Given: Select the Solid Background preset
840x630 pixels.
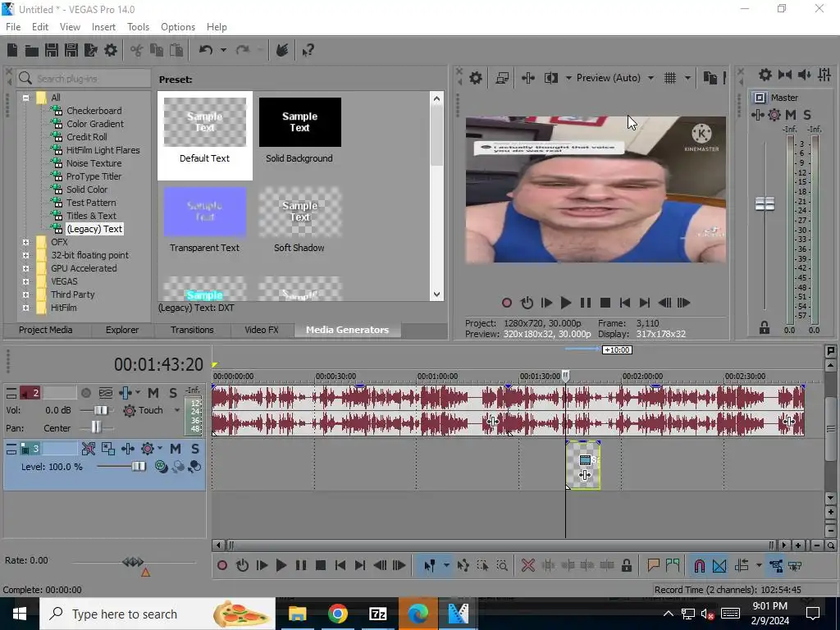Looking at the screenshot, I should pos(299,130).
